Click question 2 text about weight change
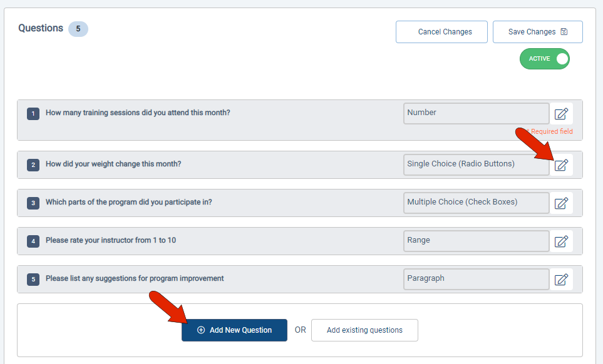Screen dimensions: 603x364 pos(113,164)
